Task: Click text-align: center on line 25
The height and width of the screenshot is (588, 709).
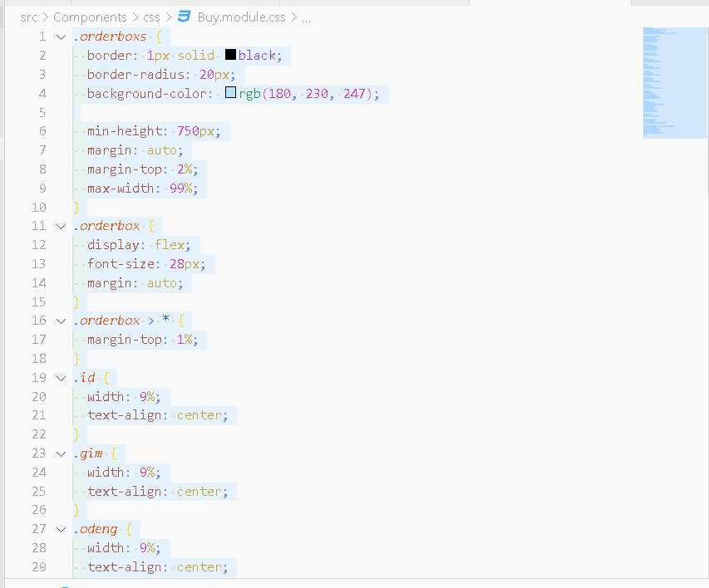Action: coord(158,492)
